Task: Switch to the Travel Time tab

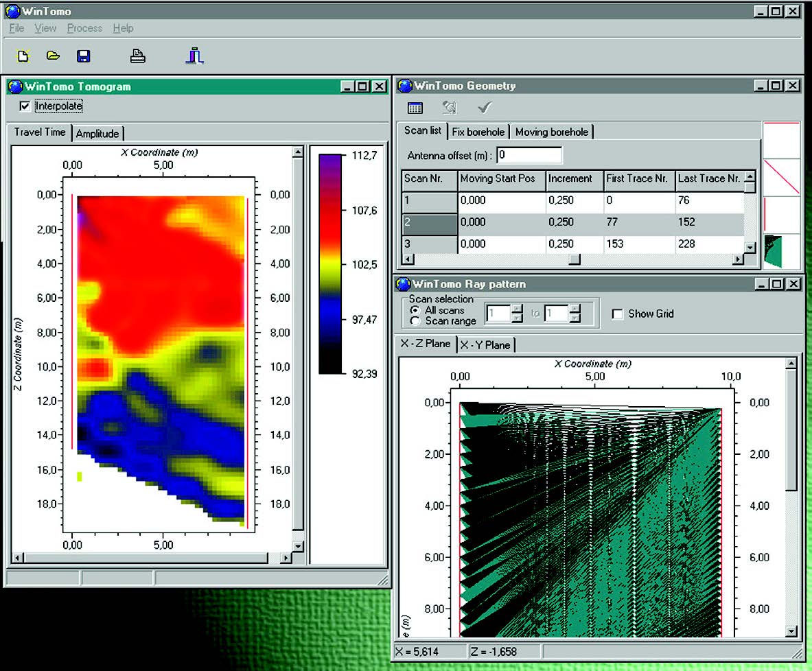Action: tap(40, 132)
